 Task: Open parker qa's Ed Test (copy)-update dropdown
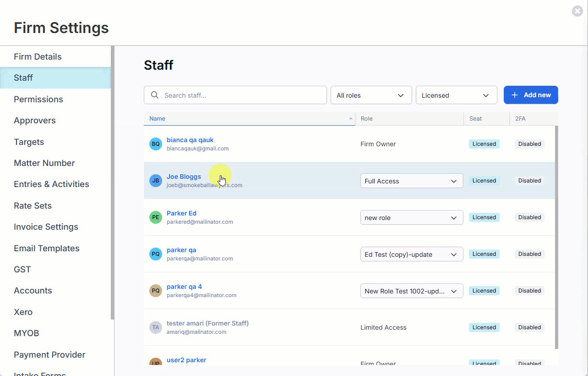click(x=412, y=254)
